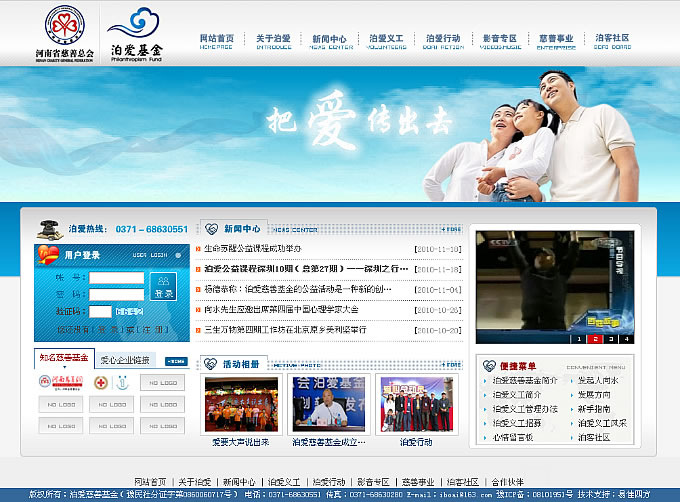Select video slide number 4
This screenshot has height=502, width=680.
tap(627, 339)
